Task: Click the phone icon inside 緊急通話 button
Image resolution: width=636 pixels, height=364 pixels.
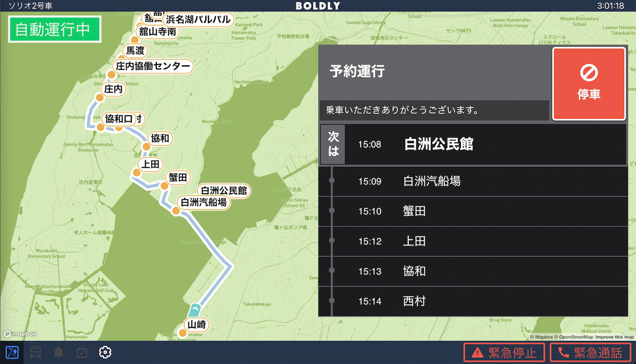Action: coord(563,353)
